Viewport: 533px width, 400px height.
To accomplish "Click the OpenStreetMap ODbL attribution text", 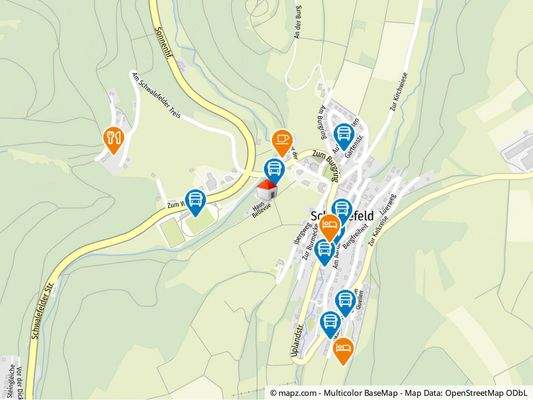I will pyautogui.click(x=486, y=393).
